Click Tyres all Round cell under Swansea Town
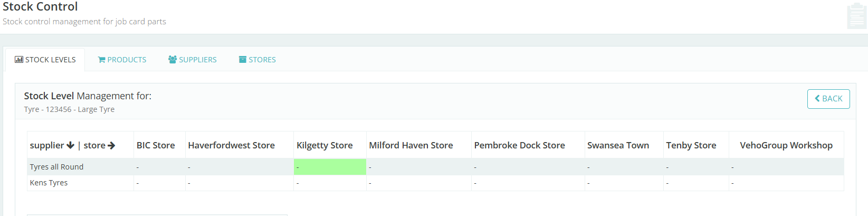The width and height of the screenshot is (868, 216). pyautogui.click(x=624, y=167)
